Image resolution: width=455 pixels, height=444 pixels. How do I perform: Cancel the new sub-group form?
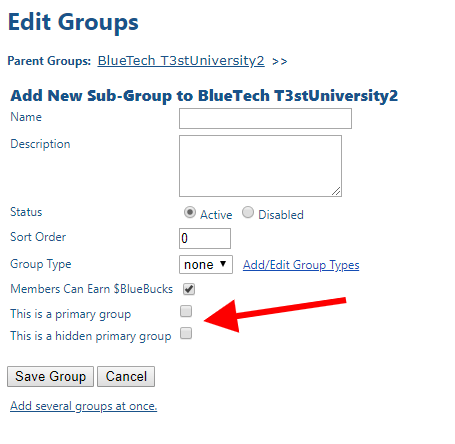[126, 377]
